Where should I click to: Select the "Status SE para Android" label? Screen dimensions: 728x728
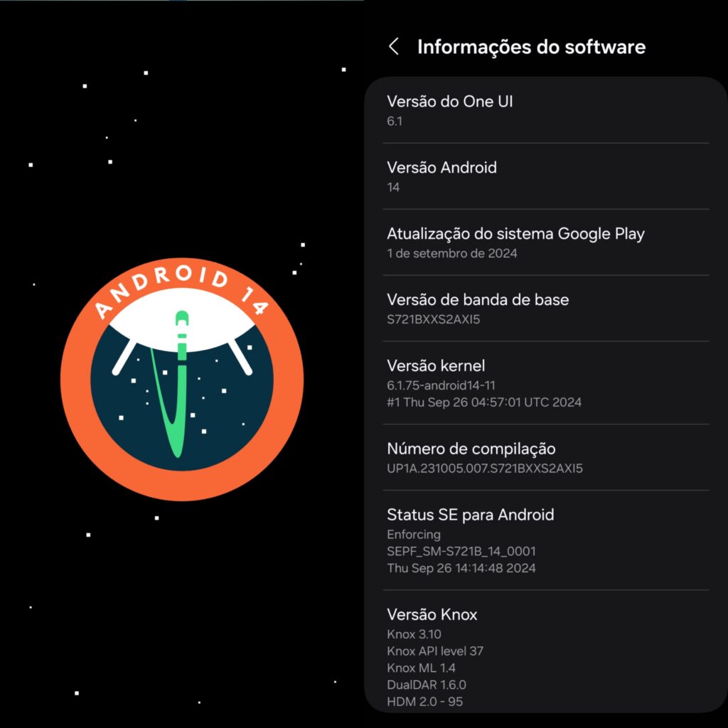[470, 515]
